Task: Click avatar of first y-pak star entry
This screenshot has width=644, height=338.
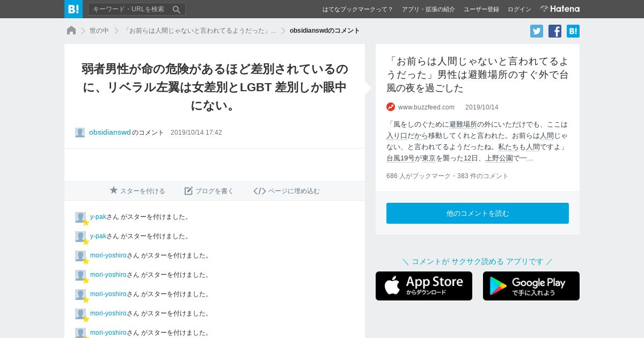Action: click(x=80, y=217)
